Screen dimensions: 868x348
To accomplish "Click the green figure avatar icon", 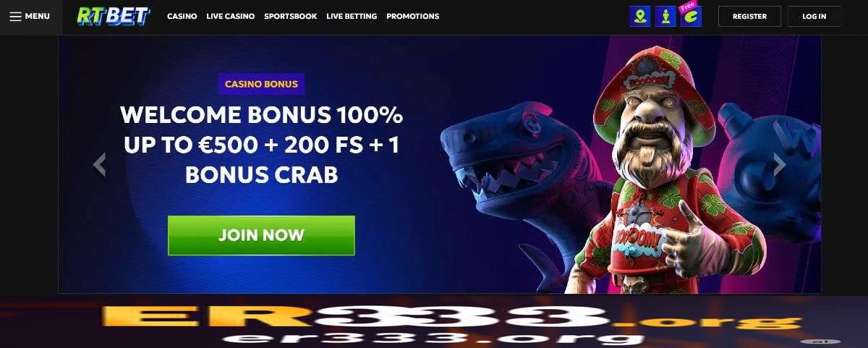I will point(665,17).
